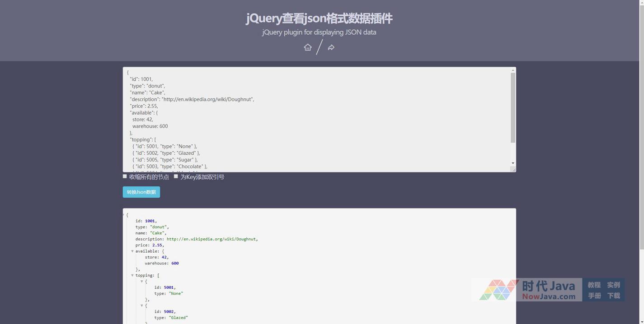Viewport: 644px width, 324px height.
Task: Collapse the topping item with id 5002
Action: click(x=142, y=306)
